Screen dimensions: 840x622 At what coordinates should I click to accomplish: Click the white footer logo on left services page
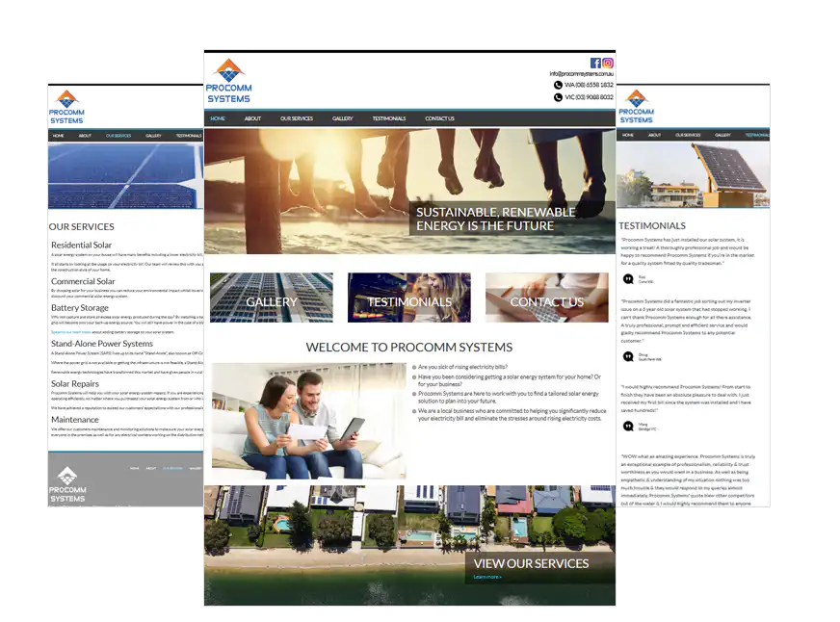coord(67,485)
